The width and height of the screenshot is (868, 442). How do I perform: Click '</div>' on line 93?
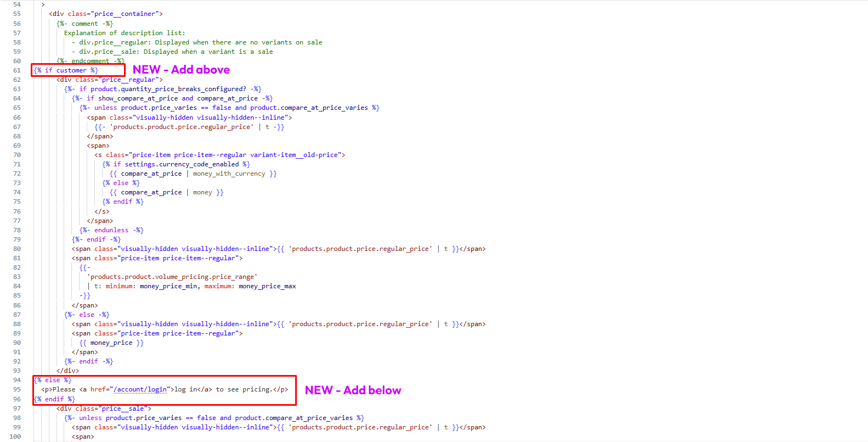click(x=67, y=371)
